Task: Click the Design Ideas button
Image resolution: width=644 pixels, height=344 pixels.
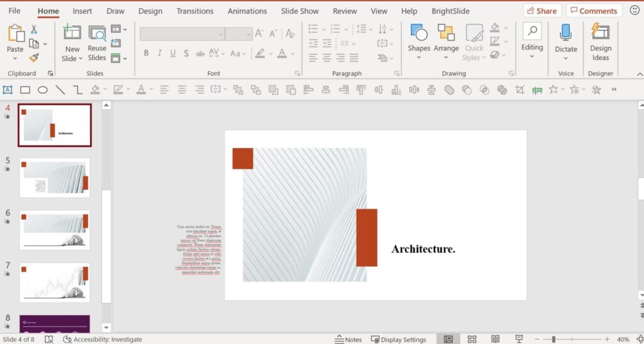Action: pyautogui.click(x=601, y=42)
